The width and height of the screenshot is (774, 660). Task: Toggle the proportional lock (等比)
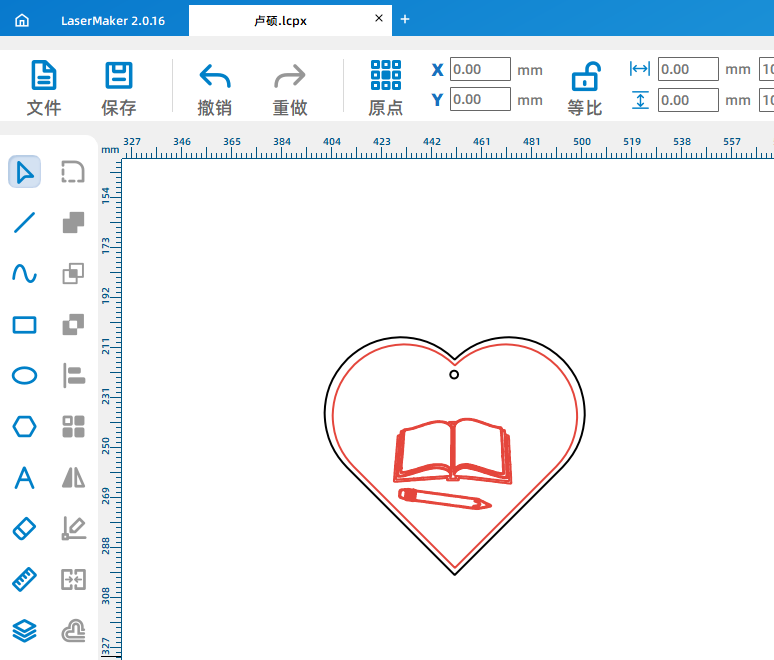point(585,88)
